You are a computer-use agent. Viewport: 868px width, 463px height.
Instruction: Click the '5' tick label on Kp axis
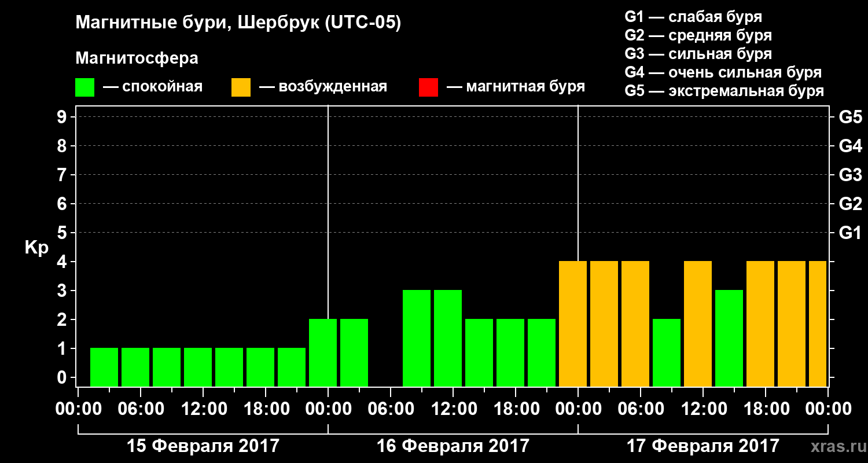[x=63, y=233]
